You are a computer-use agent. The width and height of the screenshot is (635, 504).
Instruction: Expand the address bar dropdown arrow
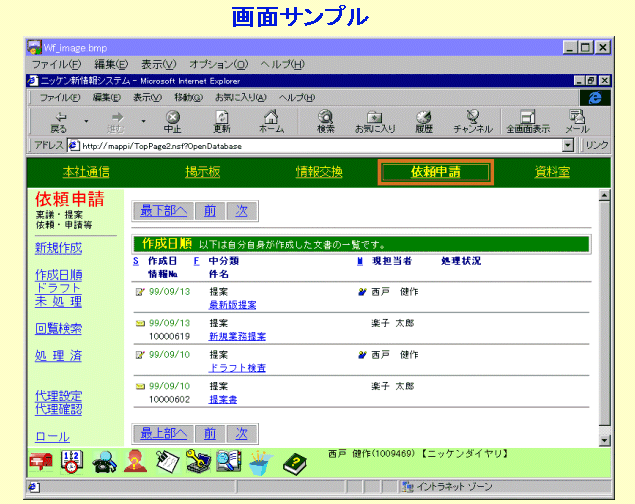569,145
